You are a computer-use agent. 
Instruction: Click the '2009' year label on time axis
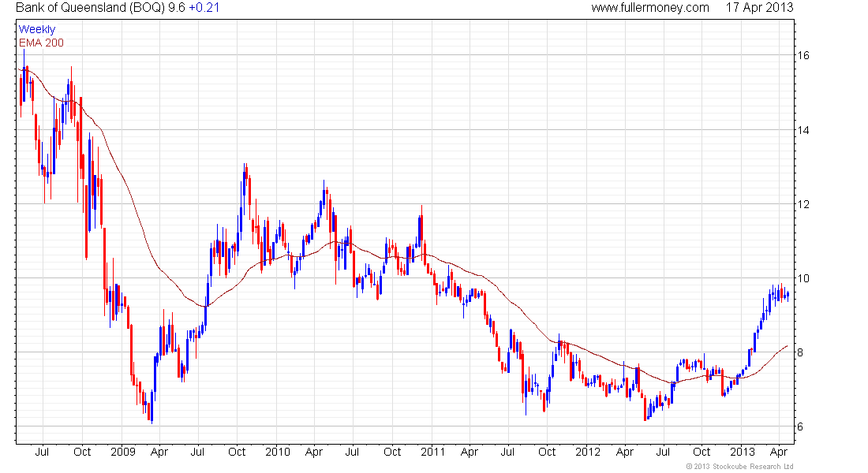(x=123, y=452)
